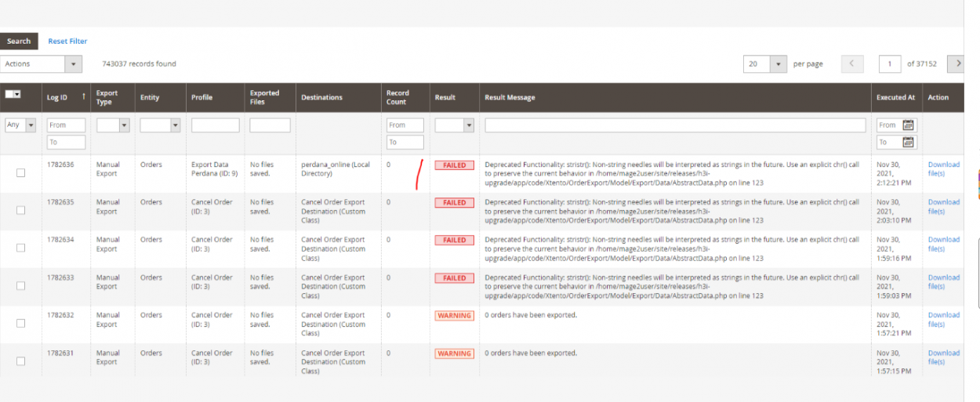The image size is (980, 402).
Task: Click the Record Count column header
Action: (x=397, y=97)
